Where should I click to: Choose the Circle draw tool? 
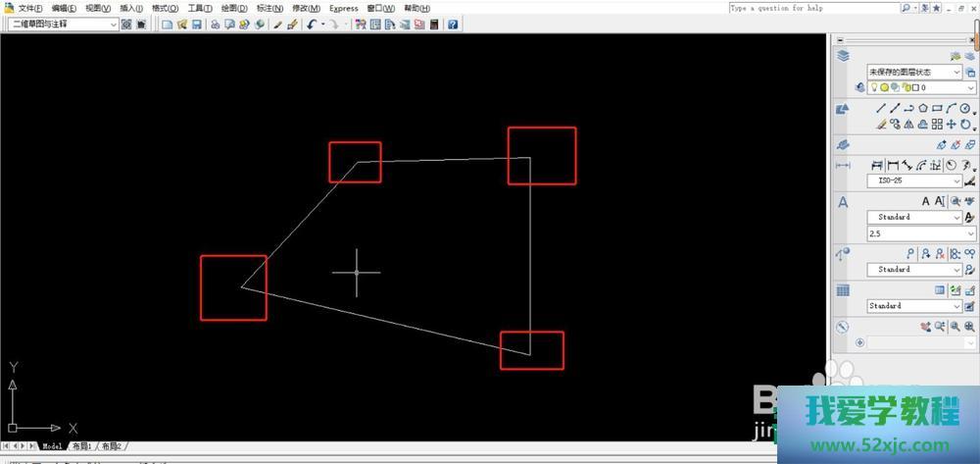(x=965, y=109)
